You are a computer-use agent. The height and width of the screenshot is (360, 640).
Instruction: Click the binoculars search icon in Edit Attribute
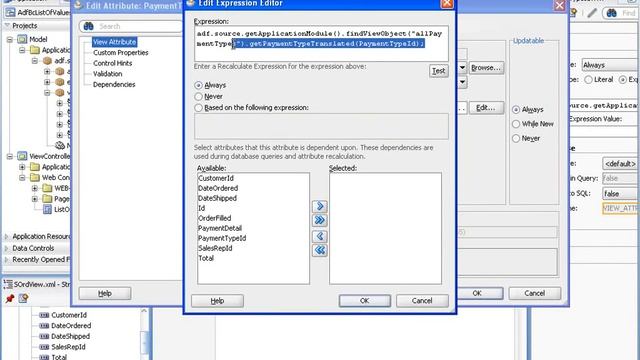(89, 27)
